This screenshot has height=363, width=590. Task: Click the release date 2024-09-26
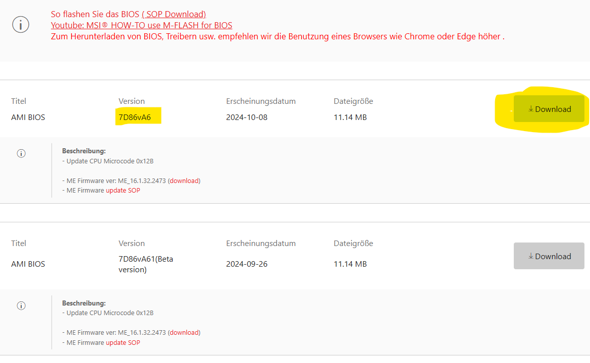pos(247,264)
